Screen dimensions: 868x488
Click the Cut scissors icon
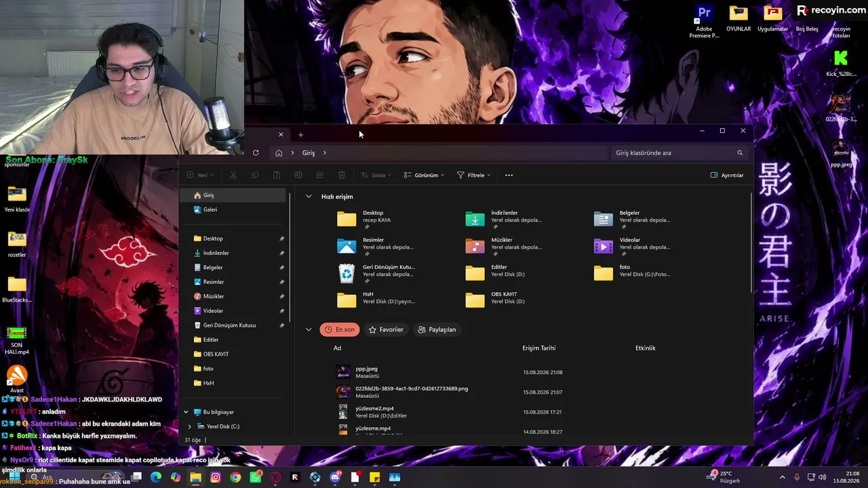click(233, 175)
